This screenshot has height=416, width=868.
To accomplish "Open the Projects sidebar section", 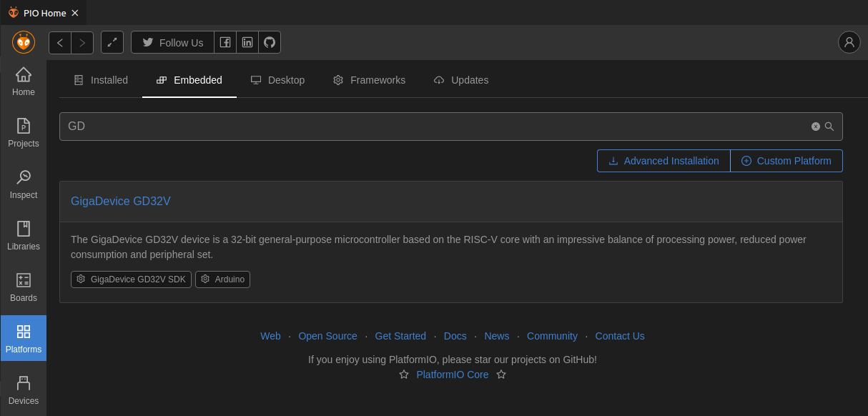I will [x=24, y=133].
